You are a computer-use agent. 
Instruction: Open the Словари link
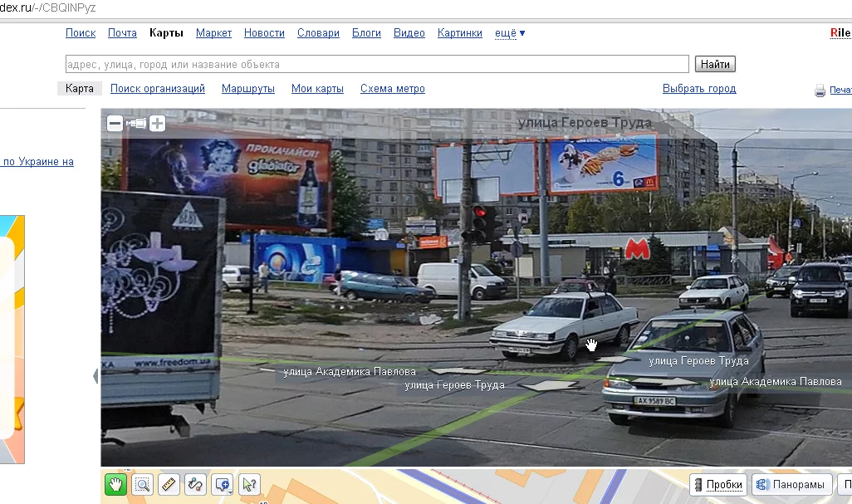(x=318, y=33)
